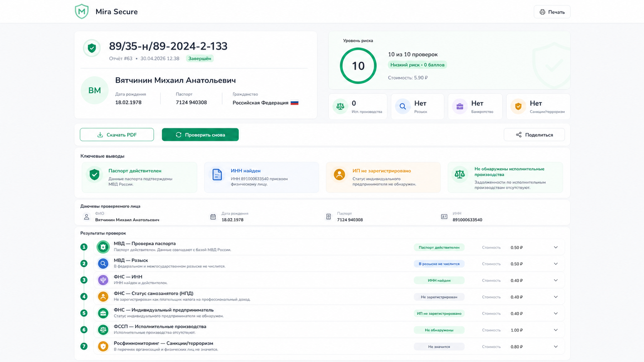Screen dimensions: 644x362
Task: Click the passport icon in the data row
Action: click(329, 217)
